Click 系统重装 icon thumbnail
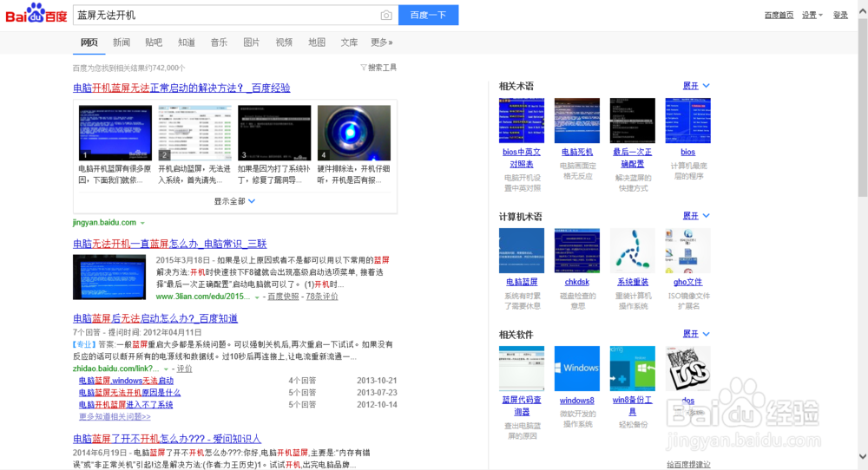The height and width of the screenshot is (470, 868). pos(632,251)
